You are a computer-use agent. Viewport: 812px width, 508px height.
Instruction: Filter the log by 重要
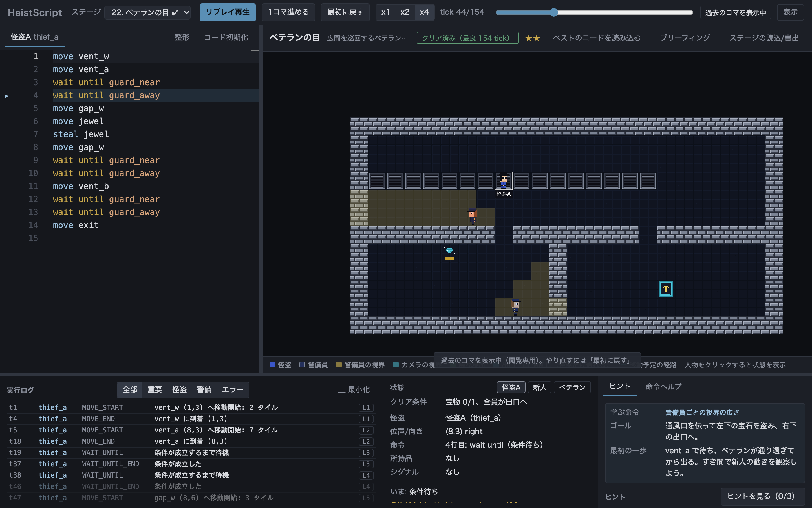[x=155, y=390]
